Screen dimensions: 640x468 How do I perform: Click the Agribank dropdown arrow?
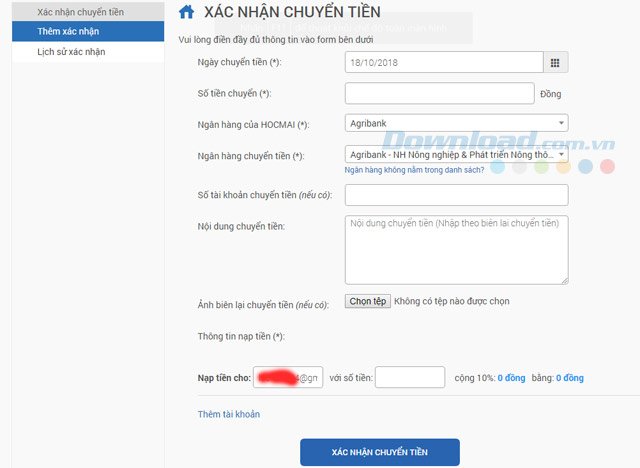coord(561,123)
